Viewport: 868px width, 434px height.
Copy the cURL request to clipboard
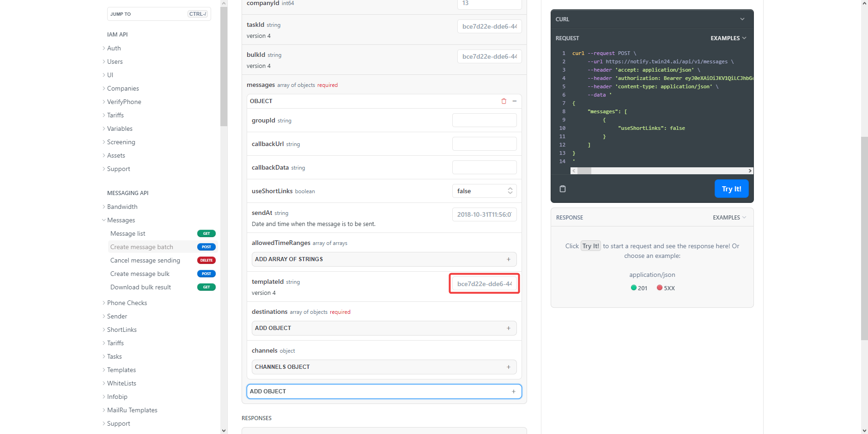point(562,189)
